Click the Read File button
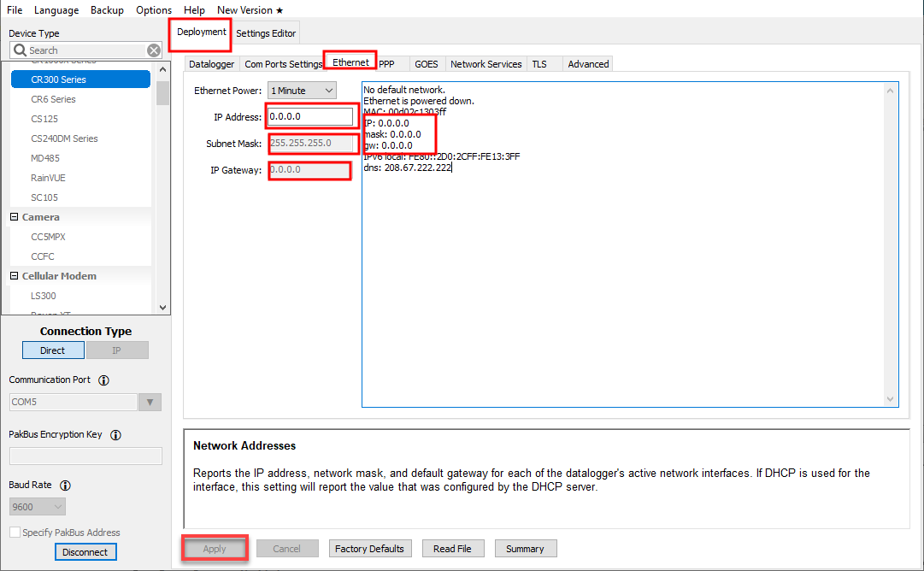Image resolution: width=924 pixels, height=571 pixels. pyautogui.click(x=453, y=549)
